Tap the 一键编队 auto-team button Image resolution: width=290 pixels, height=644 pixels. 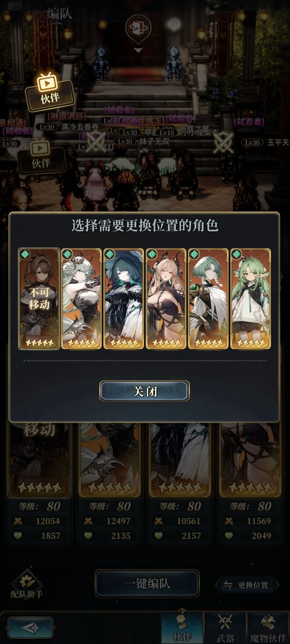click(147, 584)
